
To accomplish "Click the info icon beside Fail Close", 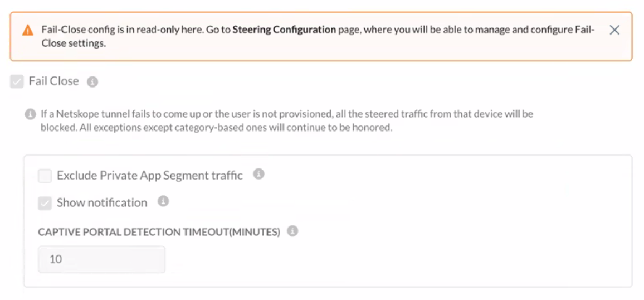I will tap(92, 82).
